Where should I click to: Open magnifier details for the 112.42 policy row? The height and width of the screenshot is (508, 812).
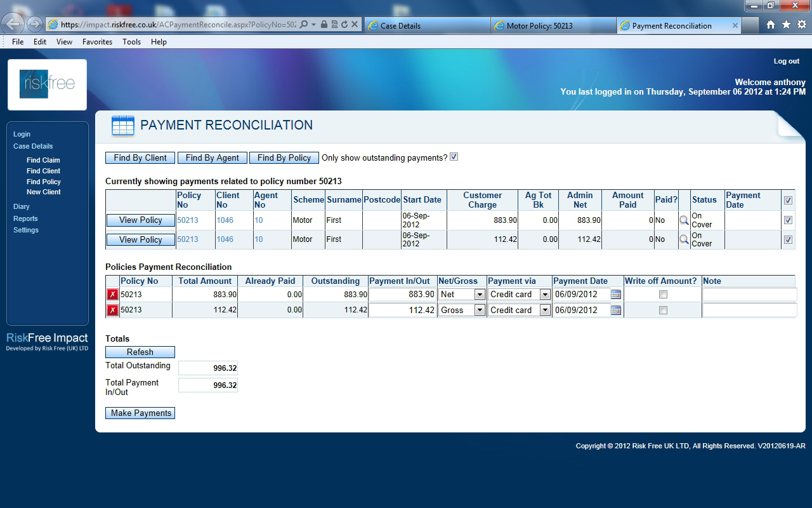[x=684, y=239]
